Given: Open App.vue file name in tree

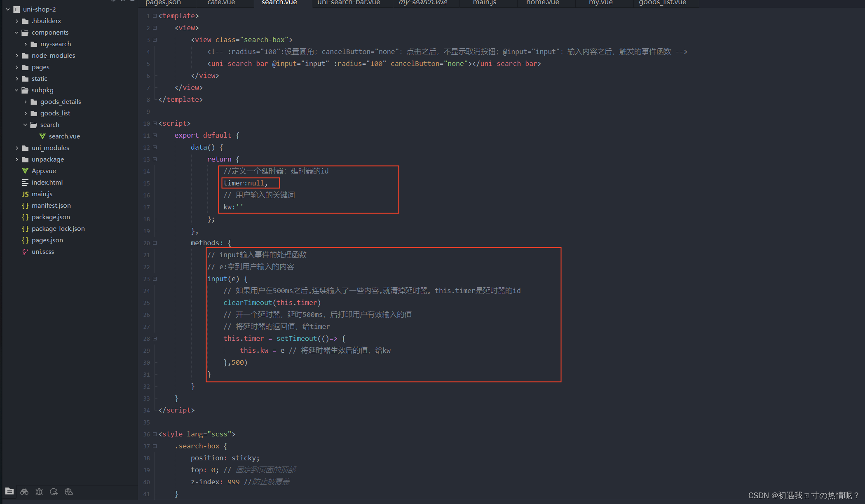Looking at the screenshot, I should click(44, 171).
